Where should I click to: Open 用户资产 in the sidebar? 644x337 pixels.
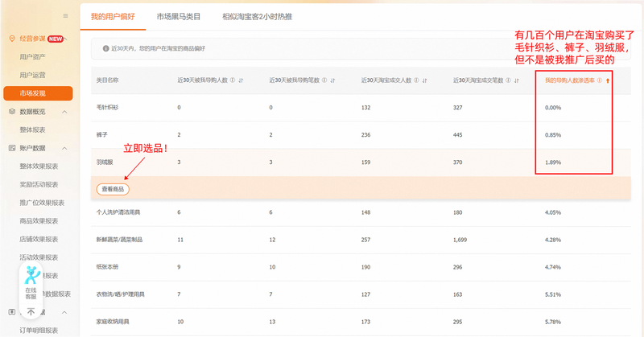click(x=32, y=56)
